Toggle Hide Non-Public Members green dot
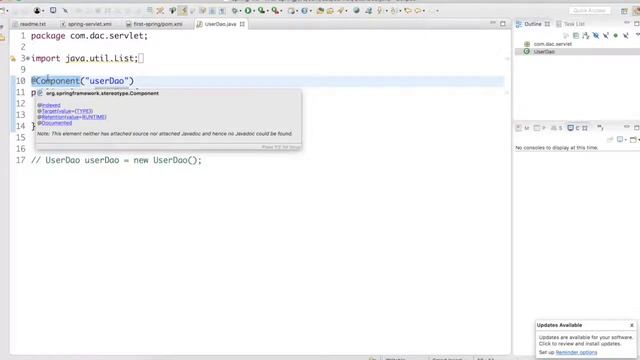 coord(616,36)
